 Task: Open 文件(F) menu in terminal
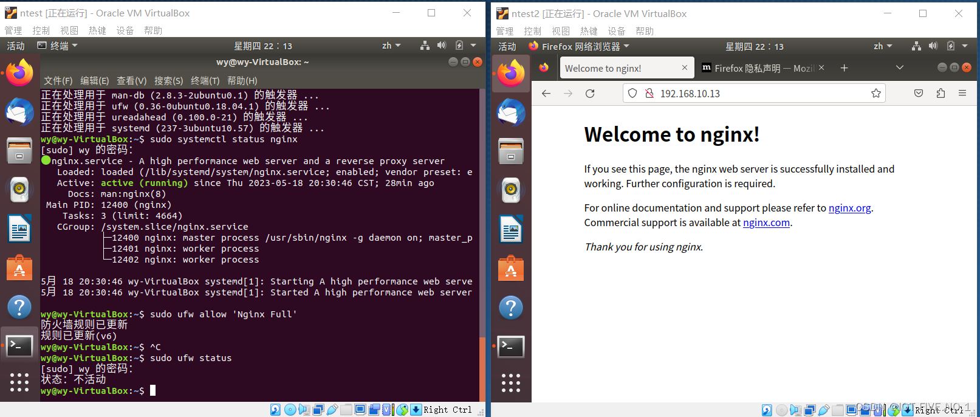[x=58, y=81]
